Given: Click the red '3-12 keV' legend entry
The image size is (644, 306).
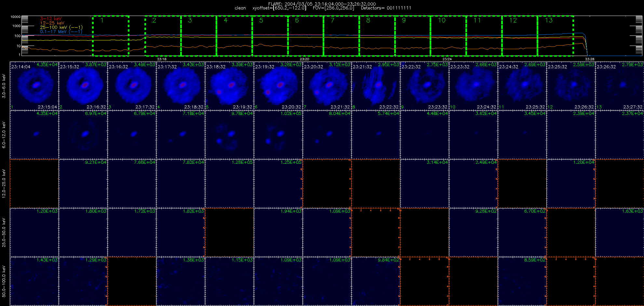Looking at the screenshot, I should (51, 19).
